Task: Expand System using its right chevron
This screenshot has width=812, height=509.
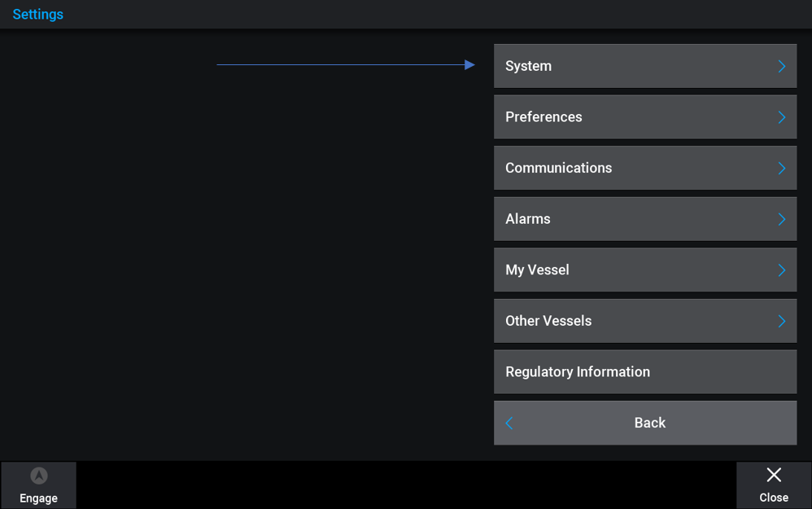Action: [x=781, y=66]
